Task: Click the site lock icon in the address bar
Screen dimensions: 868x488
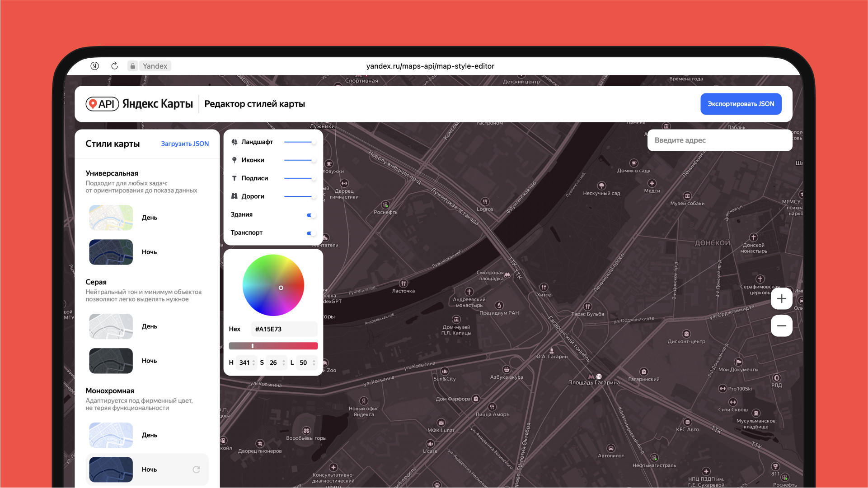Action: [132, 66]
